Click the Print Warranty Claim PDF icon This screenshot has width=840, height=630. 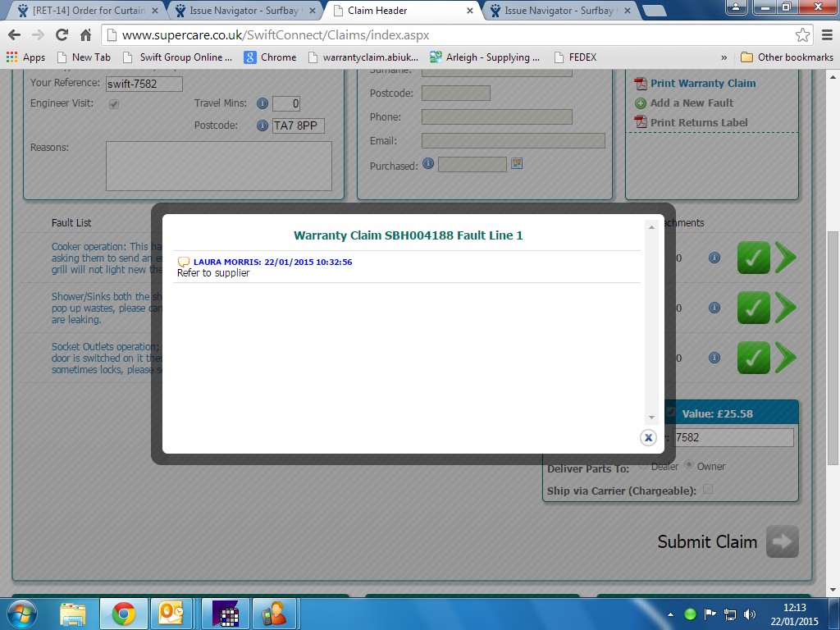click(641, 84)
